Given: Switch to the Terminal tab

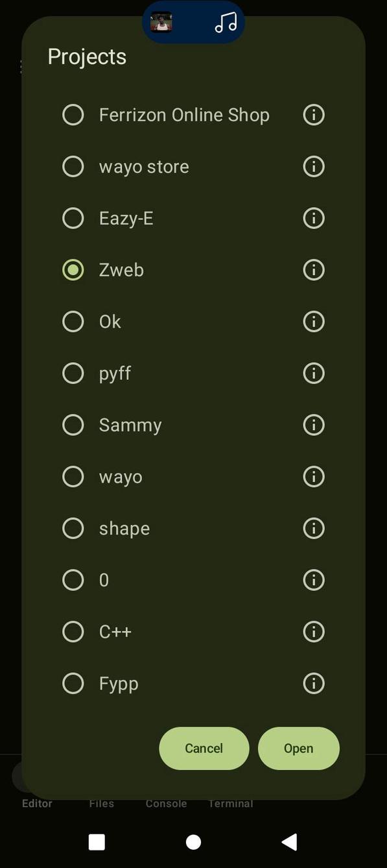Looking at the screenshot, I should (x=231, y=803).
